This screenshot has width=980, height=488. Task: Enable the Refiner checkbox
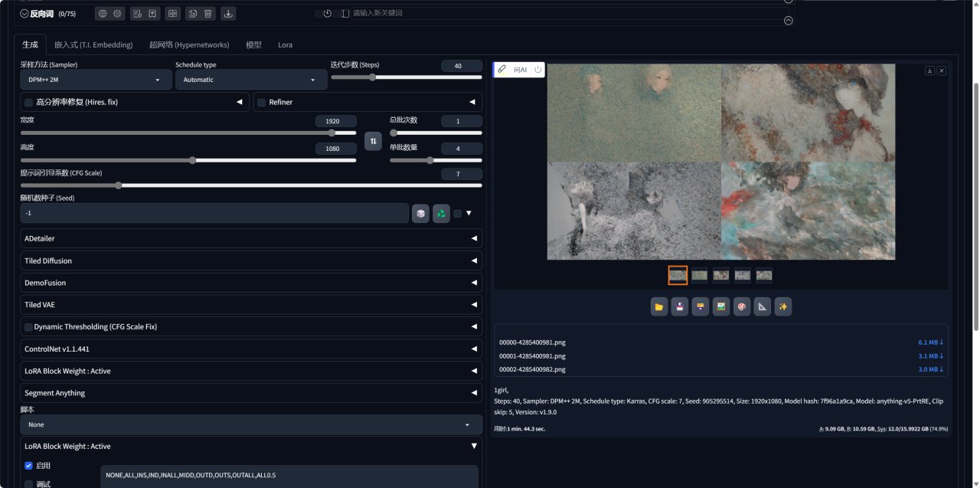click(x=262, y=102)
